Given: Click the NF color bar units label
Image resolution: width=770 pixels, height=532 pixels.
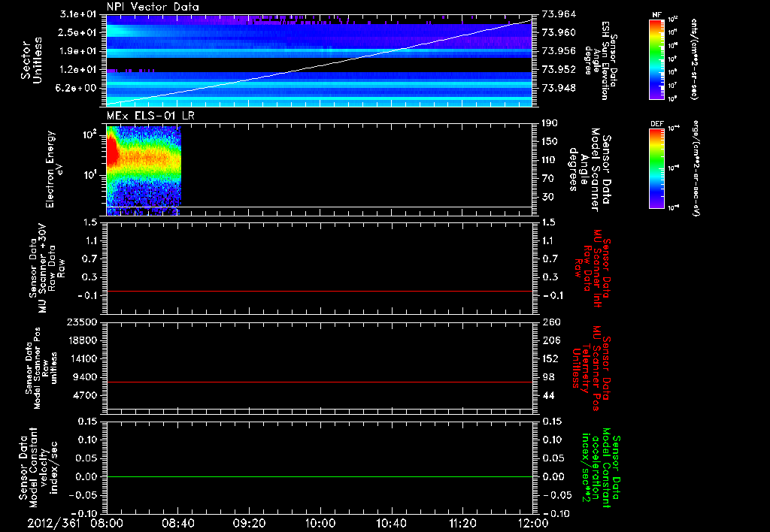Looking at the screenshot, I should coord(694,59).
